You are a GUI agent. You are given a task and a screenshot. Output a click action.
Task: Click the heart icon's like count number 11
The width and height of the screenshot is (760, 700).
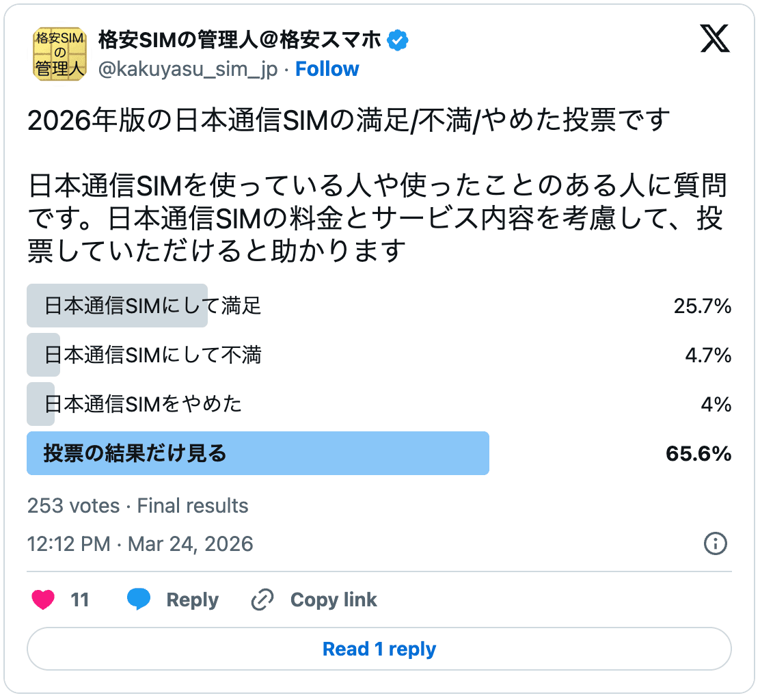click(79, 600)
